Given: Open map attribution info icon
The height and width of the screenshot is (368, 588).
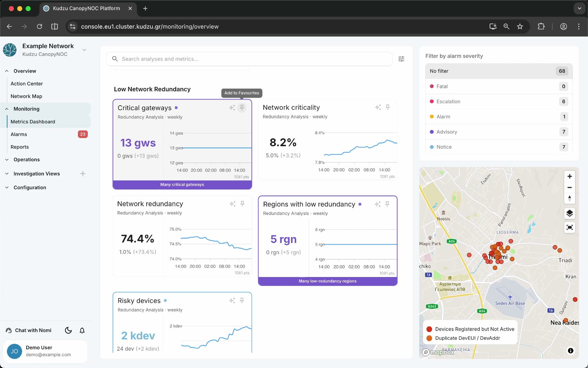Looking at the screenshot, I should (571, 351).
